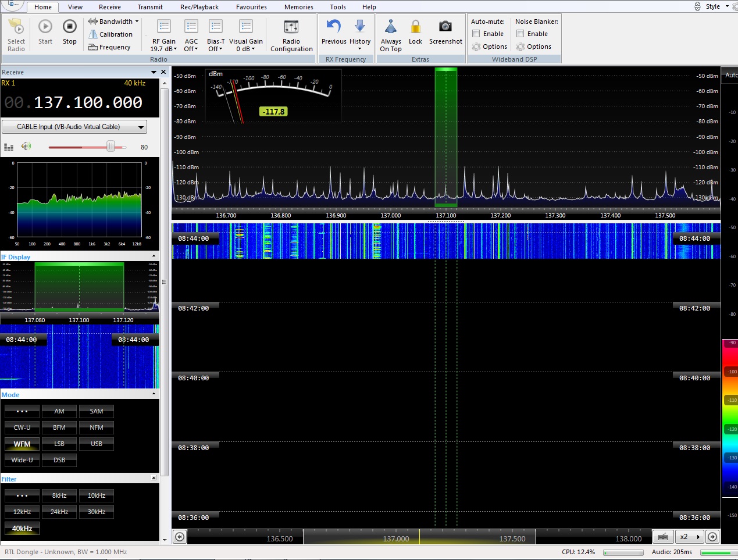Open the Favourites tab

251,7
